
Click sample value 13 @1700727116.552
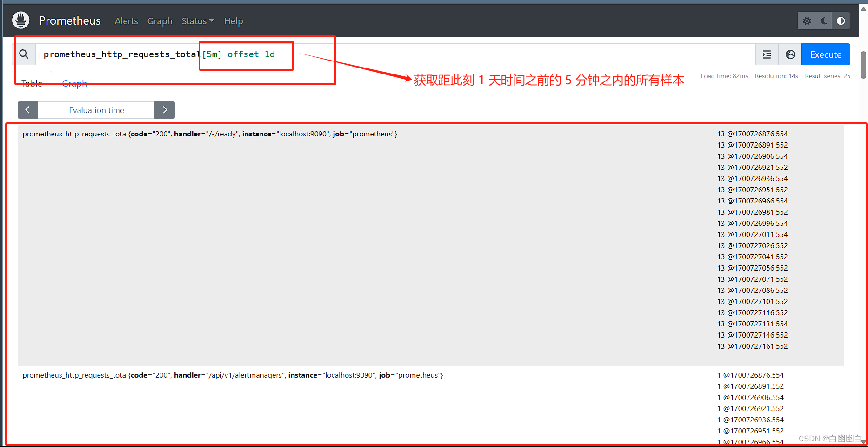pos(752,313)
